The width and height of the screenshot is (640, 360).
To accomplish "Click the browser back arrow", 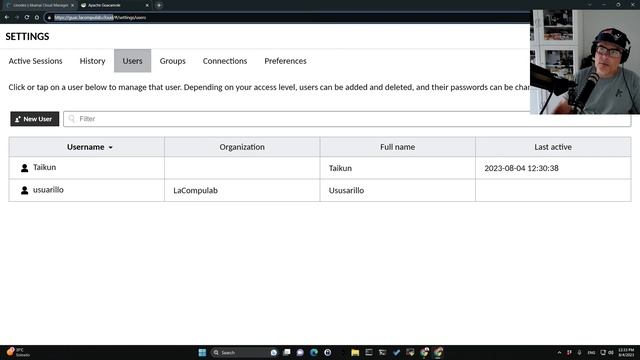I will coord(7,17).
